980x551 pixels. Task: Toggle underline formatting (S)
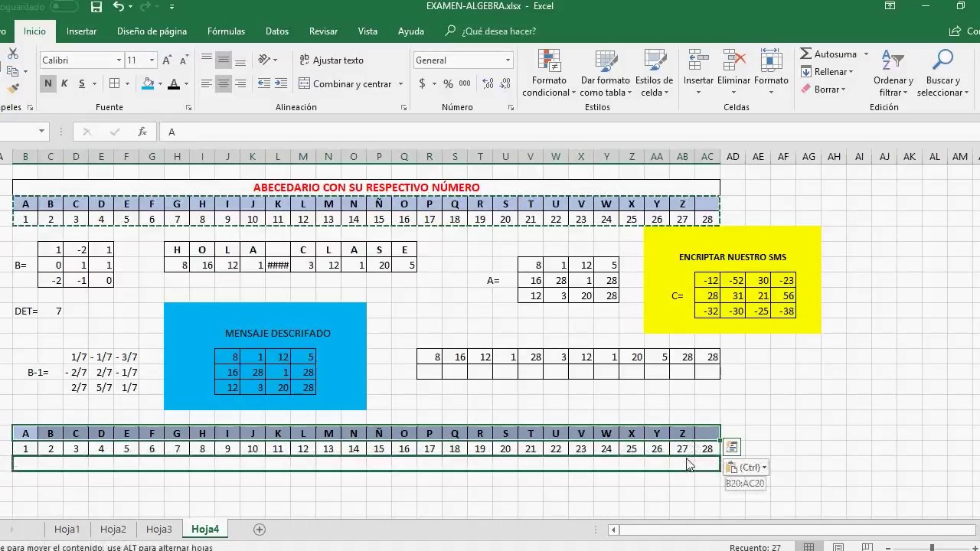click(81, 83)
